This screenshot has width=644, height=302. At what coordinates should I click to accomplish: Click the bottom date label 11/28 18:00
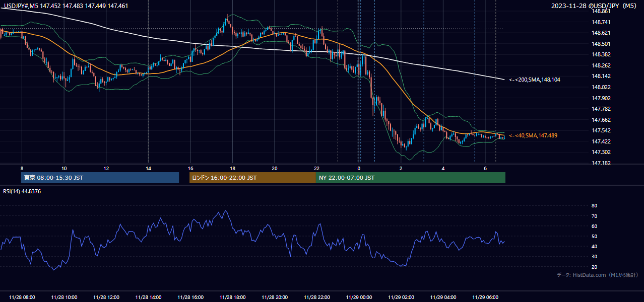(x=232, y=297)
